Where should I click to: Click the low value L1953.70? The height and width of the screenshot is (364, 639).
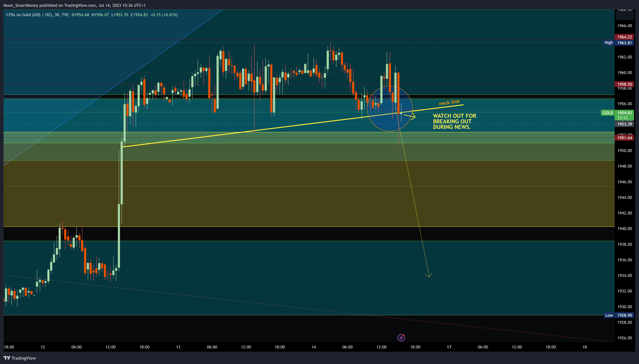[x=120, y=15]
